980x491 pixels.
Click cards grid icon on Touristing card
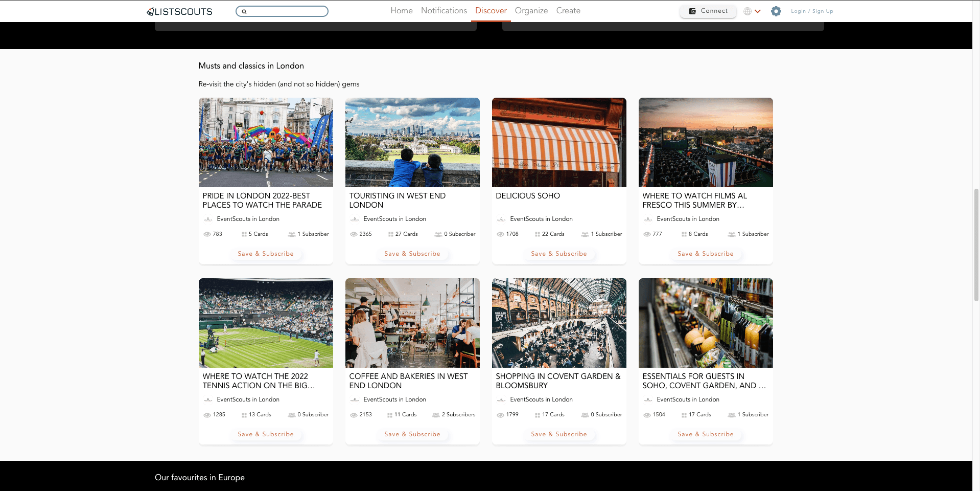391,234
